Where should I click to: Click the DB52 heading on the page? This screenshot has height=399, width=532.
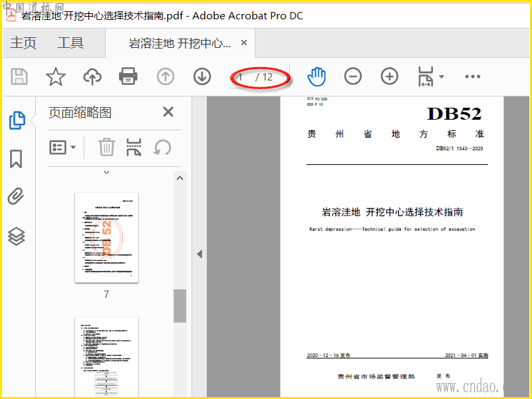454,114
